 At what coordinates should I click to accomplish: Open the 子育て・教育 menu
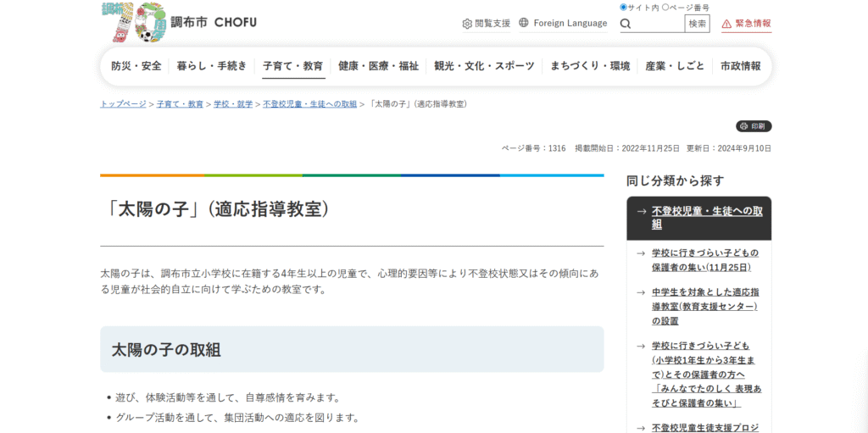tap(292, 66)
